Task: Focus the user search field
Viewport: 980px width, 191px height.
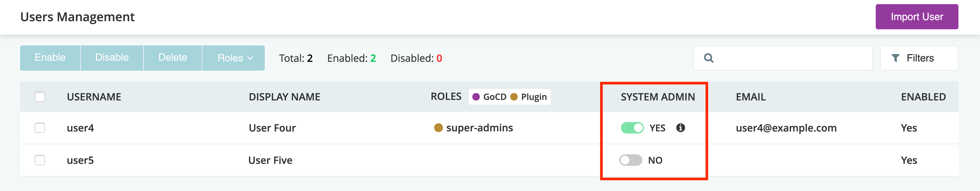Action: (783, 58)
